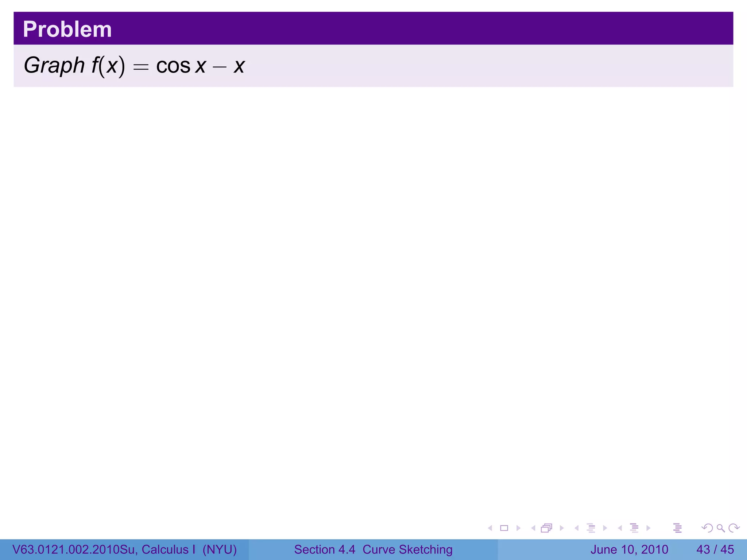Click Section 4.4 Curve Sketching footer title

373,549
